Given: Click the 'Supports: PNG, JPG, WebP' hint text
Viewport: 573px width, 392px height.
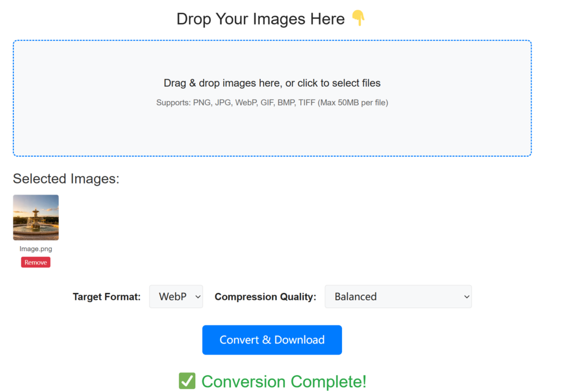Looking at the screenshot, I should 273,103.
